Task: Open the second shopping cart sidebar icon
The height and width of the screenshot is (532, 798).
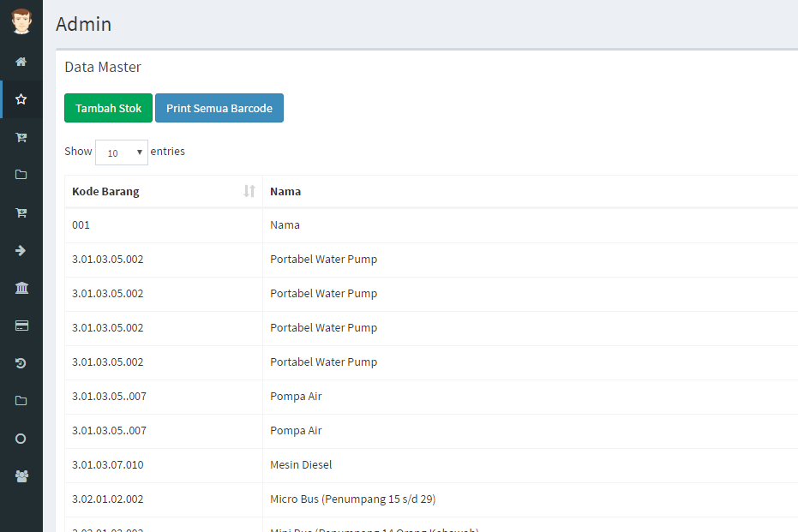Action: tap(21, 212)
